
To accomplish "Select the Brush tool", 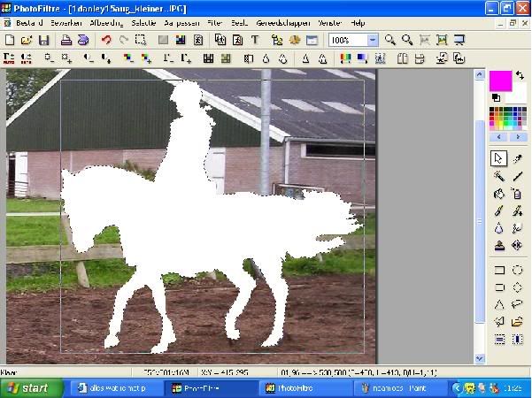I will (498, 211).
